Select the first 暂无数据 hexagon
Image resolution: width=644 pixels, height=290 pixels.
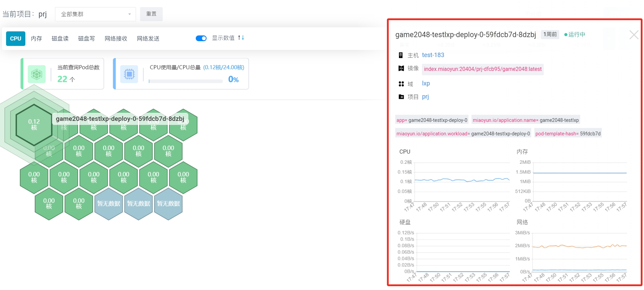[x=109, y=204]
